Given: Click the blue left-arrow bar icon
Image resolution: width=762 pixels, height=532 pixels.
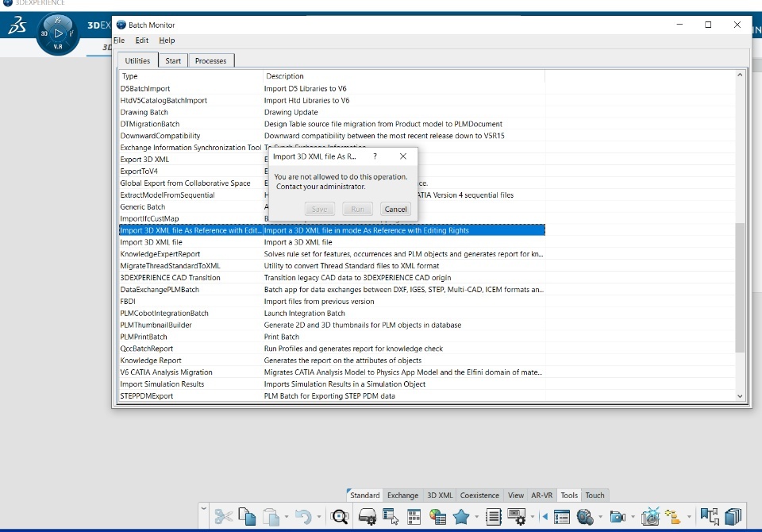Looking at the screenshot, I should (544, 516).
